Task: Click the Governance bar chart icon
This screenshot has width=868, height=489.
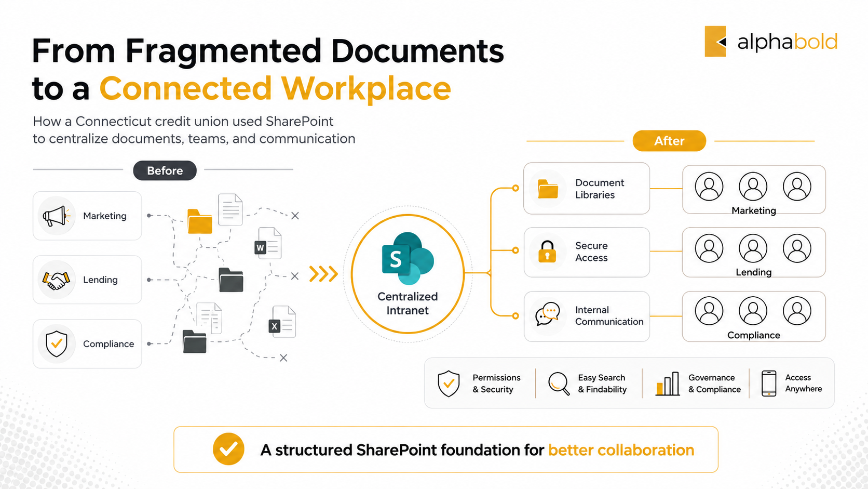Action: coord(668,384)
